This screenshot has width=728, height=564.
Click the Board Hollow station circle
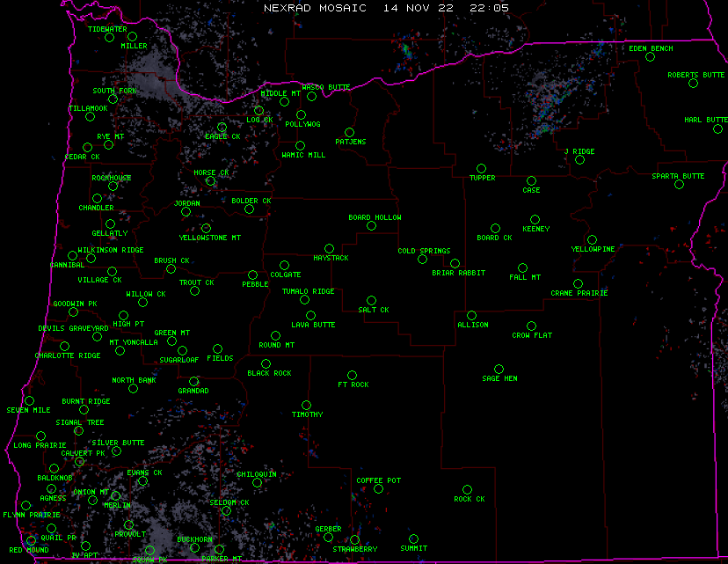point(371,226)
